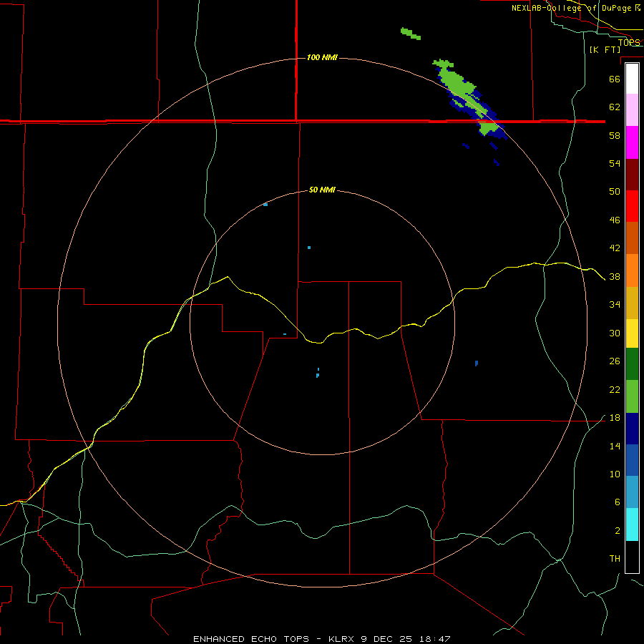Click the "[K FT]" units label

605,49
